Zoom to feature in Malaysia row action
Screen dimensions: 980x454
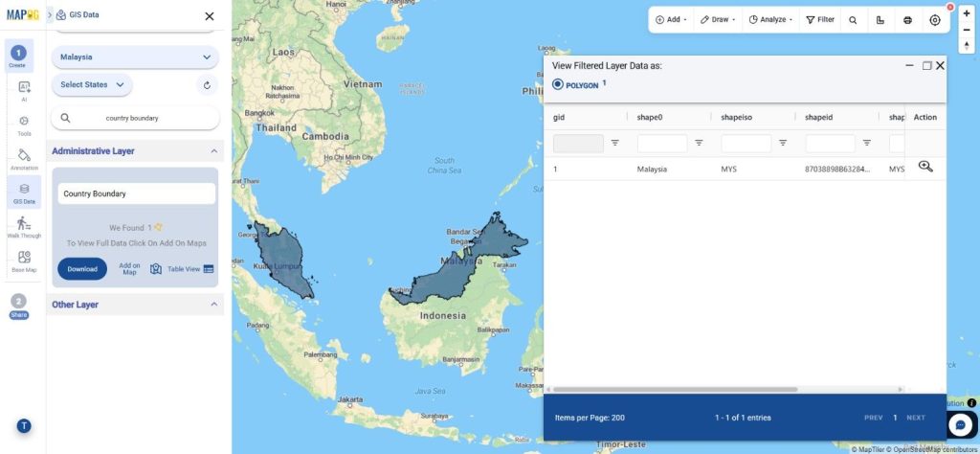[925, 167]
